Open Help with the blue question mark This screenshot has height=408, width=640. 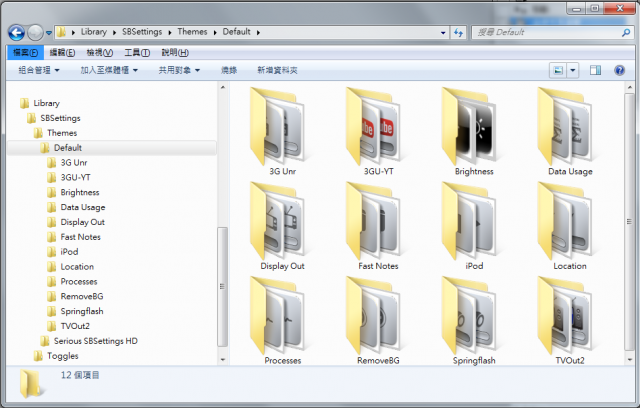pyautogui.click(x=619, y=71)
